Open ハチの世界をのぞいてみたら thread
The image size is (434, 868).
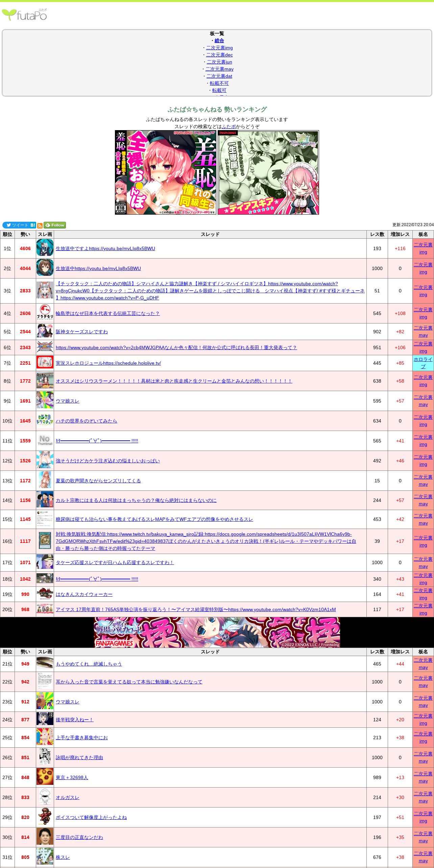(87, 421)
